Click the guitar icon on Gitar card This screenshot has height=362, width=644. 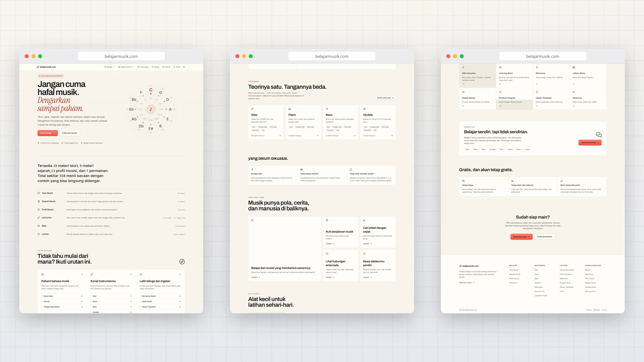[253, 109]
